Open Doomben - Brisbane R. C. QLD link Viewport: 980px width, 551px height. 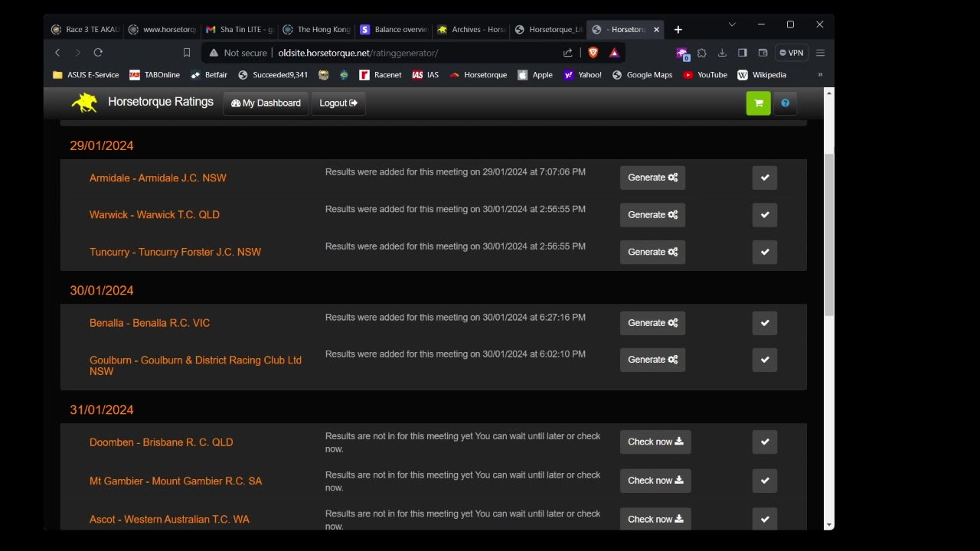(161, 442)
